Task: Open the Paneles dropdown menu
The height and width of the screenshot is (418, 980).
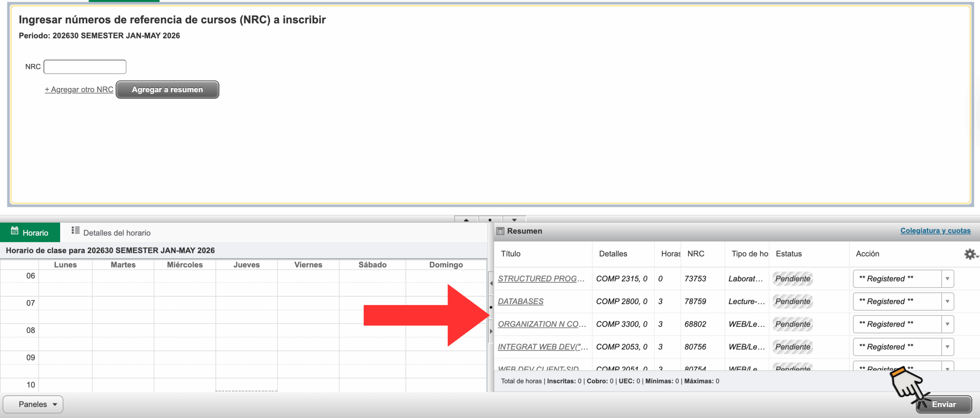Action: pos(33,404)
